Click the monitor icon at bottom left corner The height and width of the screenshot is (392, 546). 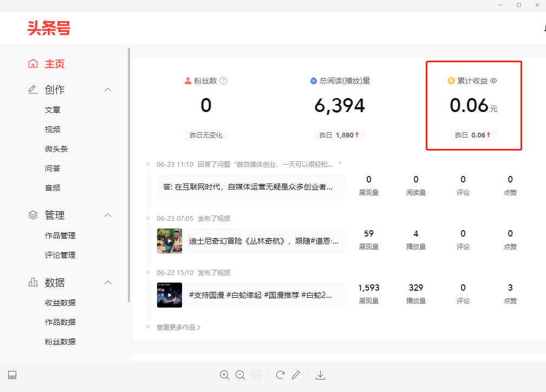pos(12,375)
